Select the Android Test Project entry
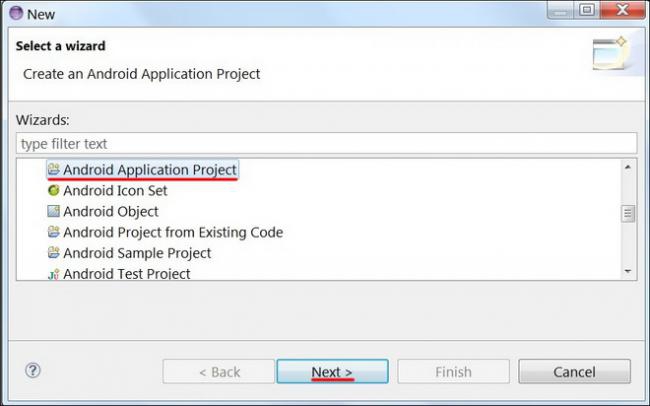 click(126, 274)
